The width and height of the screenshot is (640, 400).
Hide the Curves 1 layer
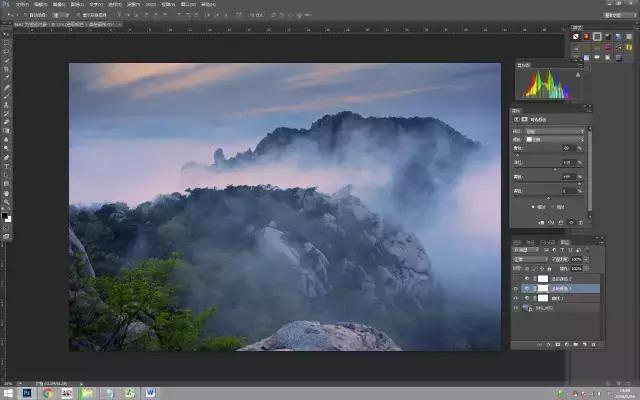click(x=516, y=298)
